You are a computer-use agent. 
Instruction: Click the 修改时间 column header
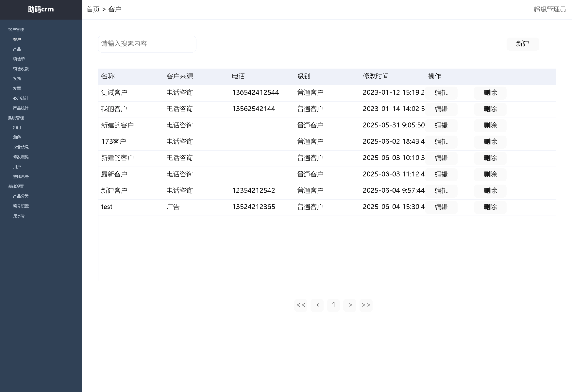coord(376,76)
